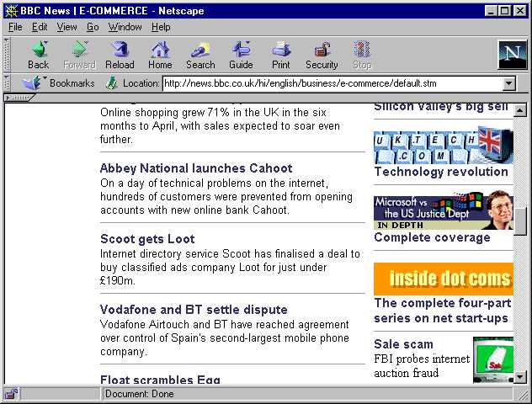Click the vertical scrollbar thumb
532x404 pixels.
(x=519, y=221)
